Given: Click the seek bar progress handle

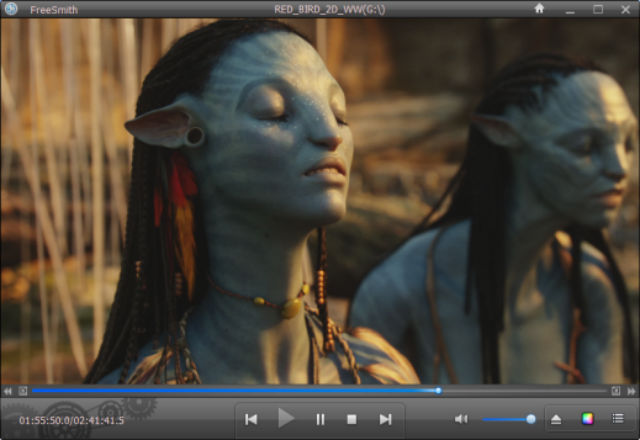Looking at the screenshot, I should coord(438,391).
